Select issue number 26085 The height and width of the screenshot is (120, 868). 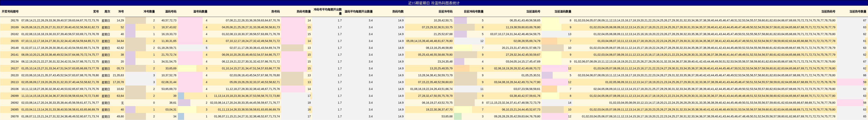[x=14, y=110]
